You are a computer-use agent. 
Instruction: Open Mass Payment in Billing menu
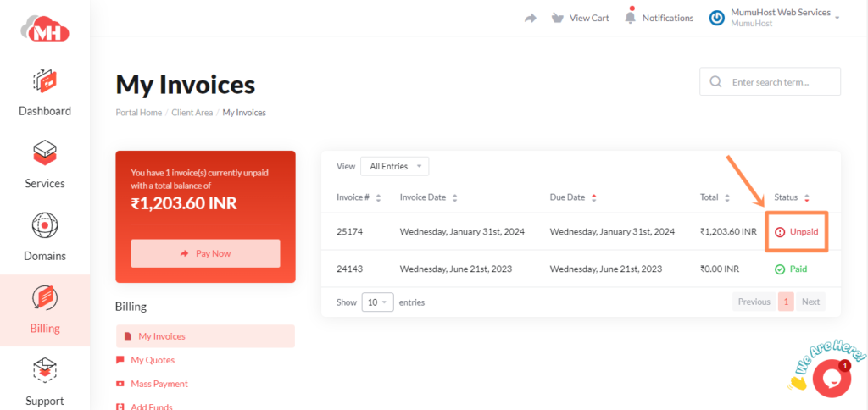[159, 384]
